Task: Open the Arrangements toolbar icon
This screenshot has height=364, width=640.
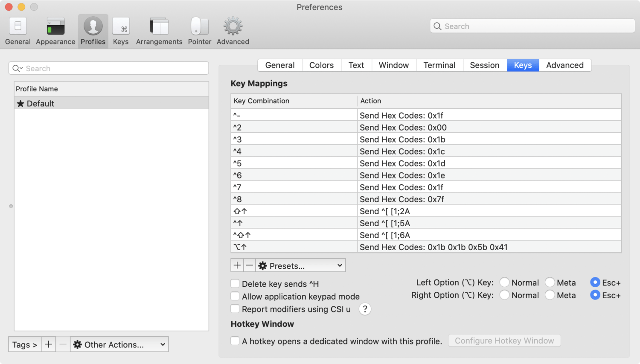Action: tap(159, 26)
